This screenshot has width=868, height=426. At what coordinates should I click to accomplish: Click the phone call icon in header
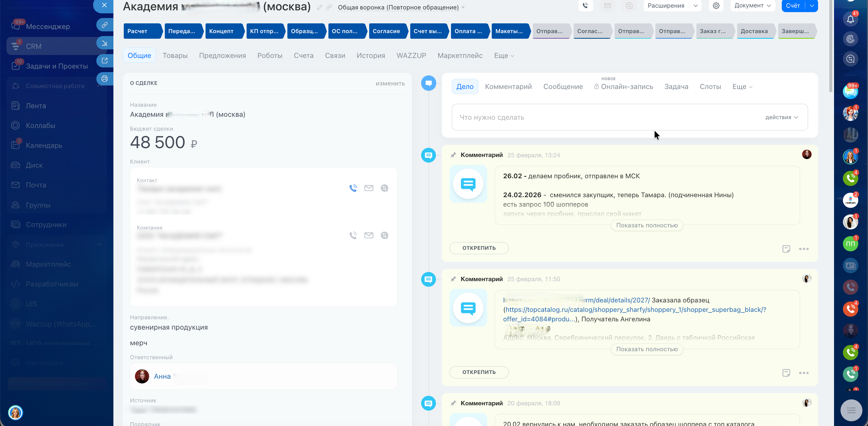(585, 6)
